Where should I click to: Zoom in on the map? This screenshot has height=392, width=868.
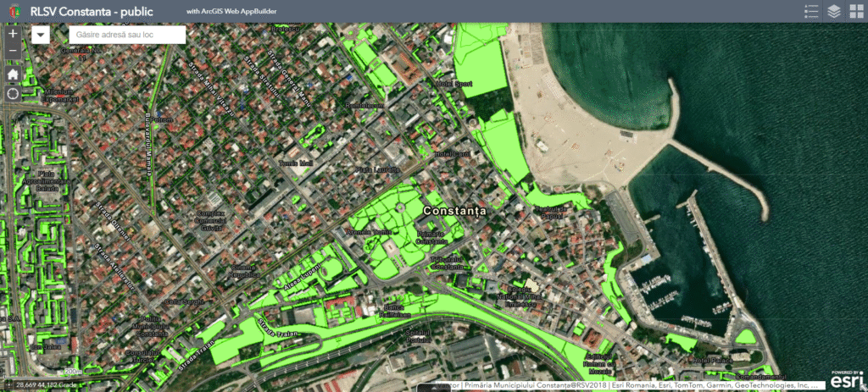[x=13, y=33]
